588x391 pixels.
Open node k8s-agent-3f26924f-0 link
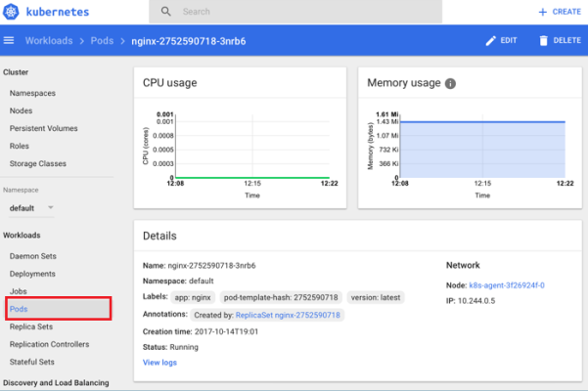(506, 284)
